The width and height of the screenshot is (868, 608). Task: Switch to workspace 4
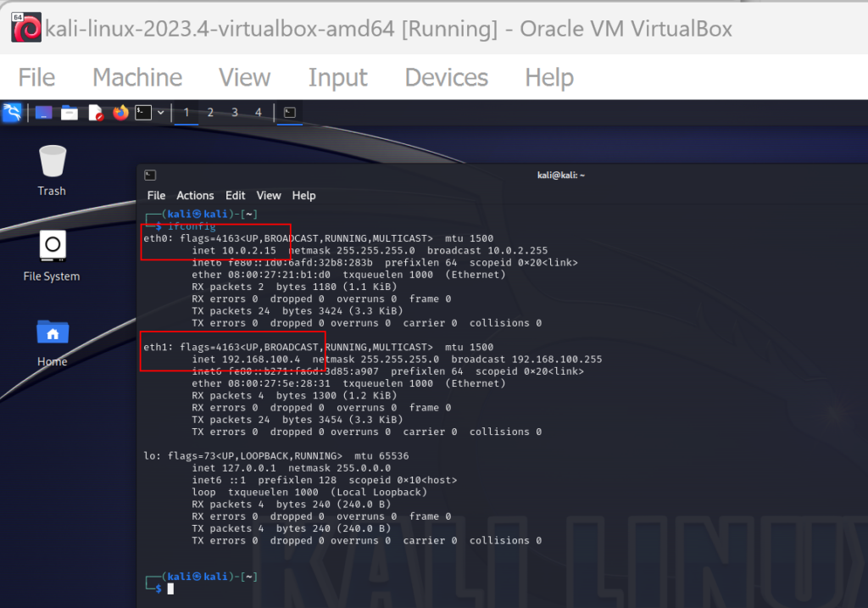point(258,113)
